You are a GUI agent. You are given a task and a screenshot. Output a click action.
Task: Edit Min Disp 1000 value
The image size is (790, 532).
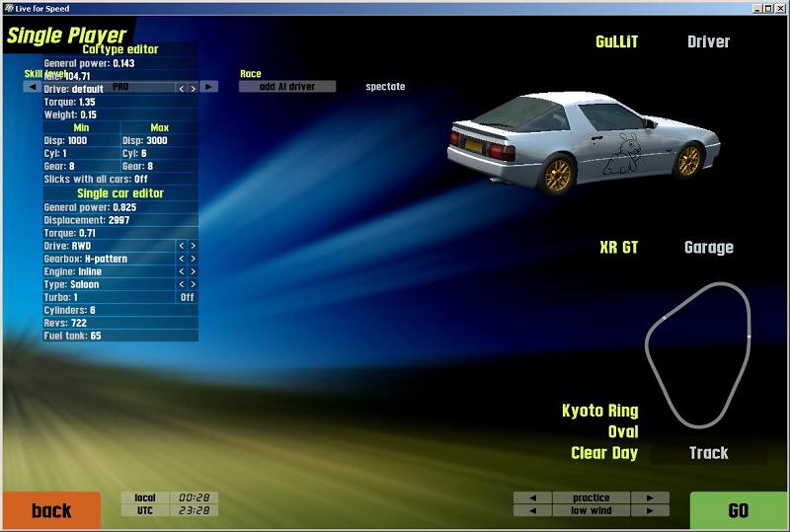coord(81,140)
